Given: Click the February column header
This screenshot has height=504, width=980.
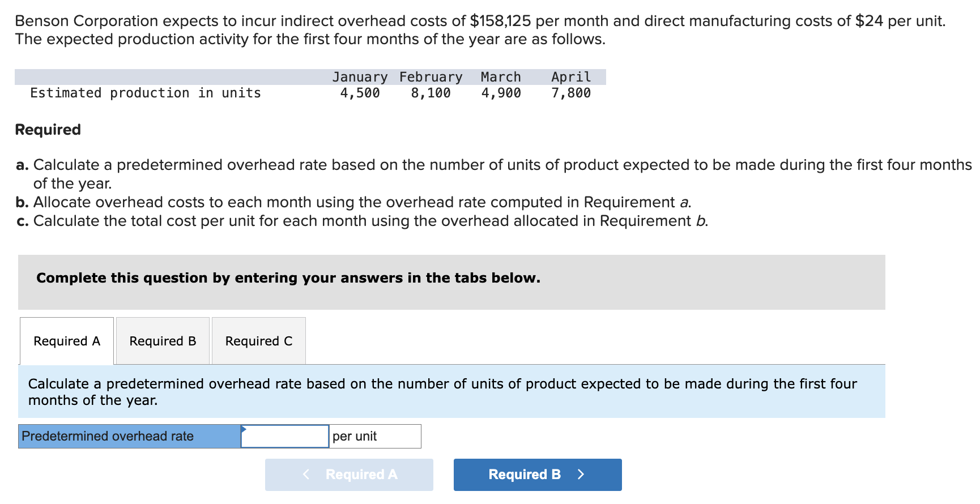Looking at the screenshot, I should 431,77.
